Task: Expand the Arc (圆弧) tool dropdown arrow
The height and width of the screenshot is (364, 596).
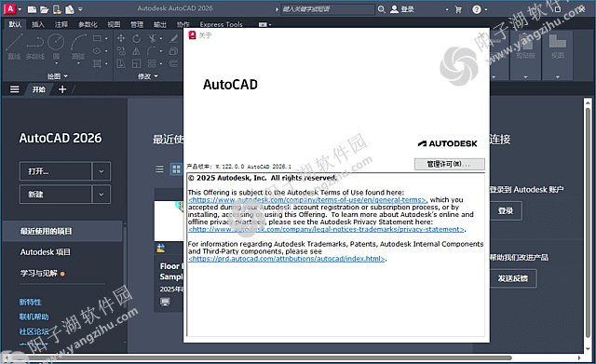Action: [x=78, y=63]
